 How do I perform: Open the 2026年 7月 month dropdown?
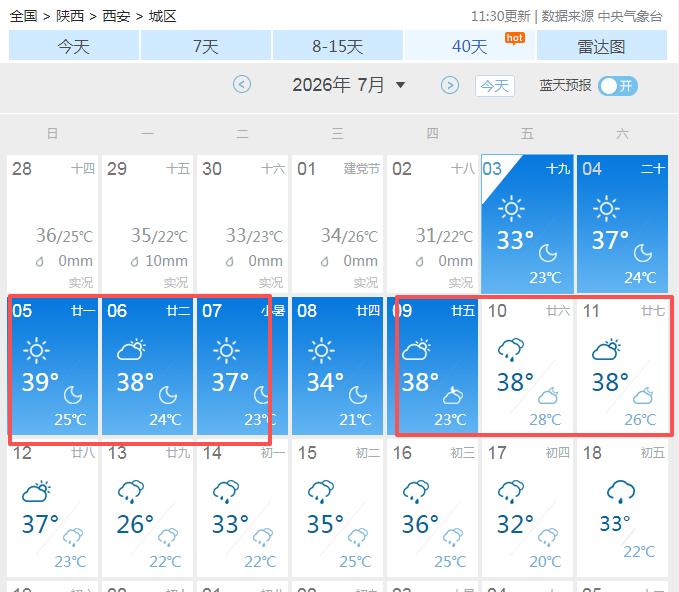349,85
